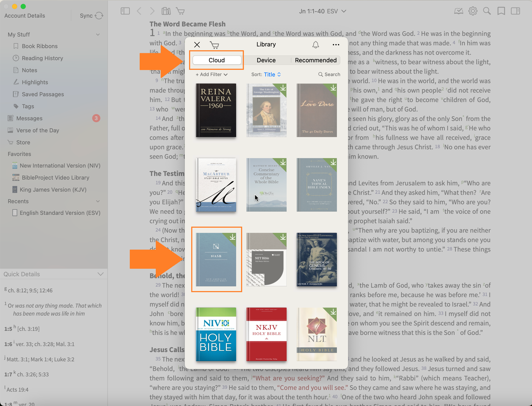Image resolution: width=532 pixels, height=406 pixels.
Task: Select the Cloud library tab
Action: 217,60
